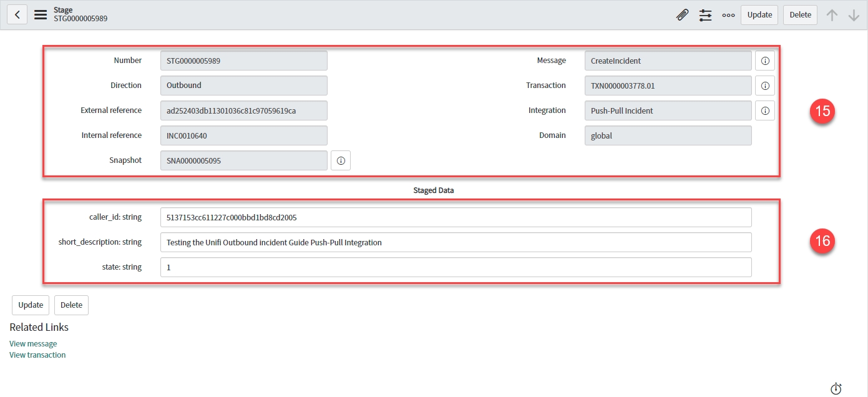Preview the Message record info icon
Image resolution: width=868 pixels, height=397 pixels.
pos(765,61)
